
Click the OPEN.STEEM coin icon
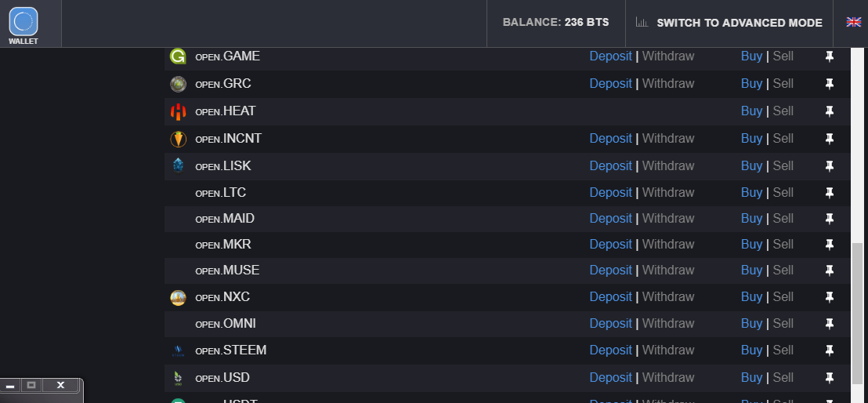click(178, 350)
